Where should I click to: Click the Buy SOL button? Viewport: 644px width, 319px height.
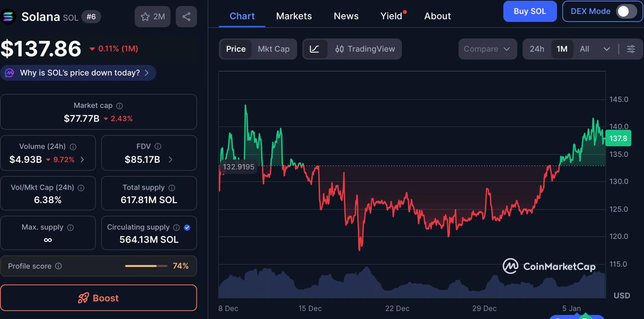pos(530,11)
